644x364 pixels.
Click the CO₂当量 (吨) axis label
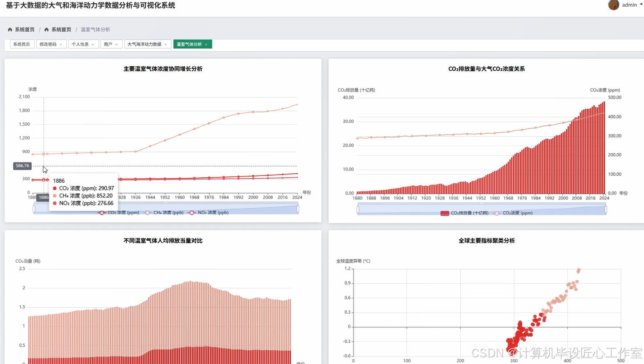click(28, 261)
